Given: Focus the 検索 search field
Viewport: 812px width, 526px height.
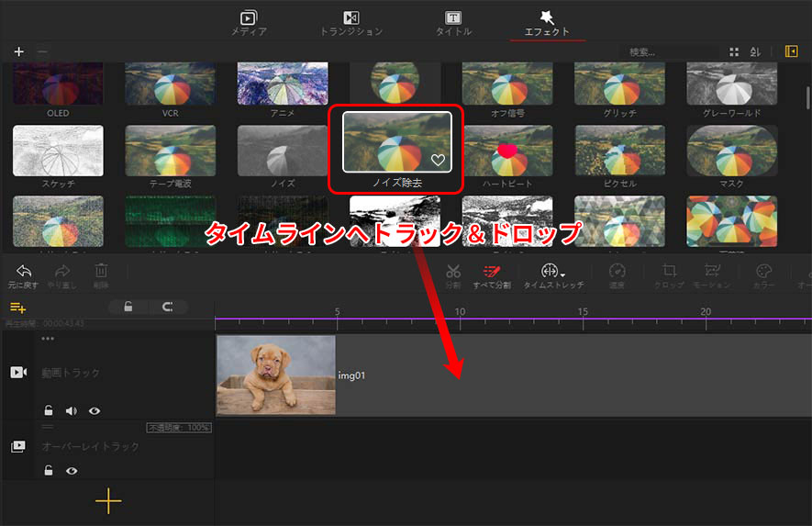Looking at the screenshot, I should click(x=670, y=51).
